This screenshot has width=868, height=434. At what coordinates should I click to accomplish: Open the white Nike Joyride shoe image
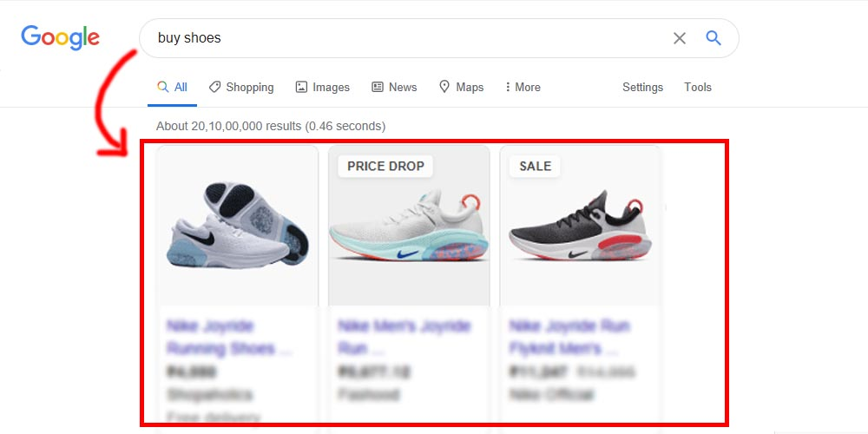[238, 226]
